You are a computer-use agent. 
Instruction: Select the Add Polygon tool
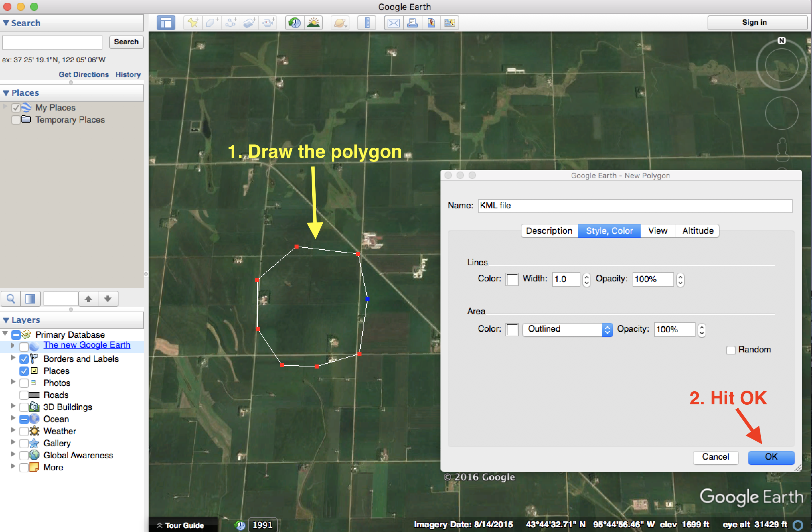212,22
